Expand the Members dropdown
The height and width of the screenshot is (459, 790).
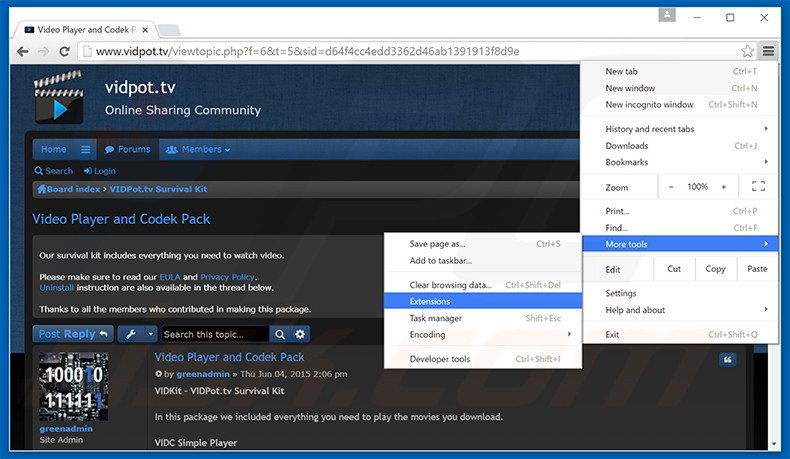(x=198, y=150)
